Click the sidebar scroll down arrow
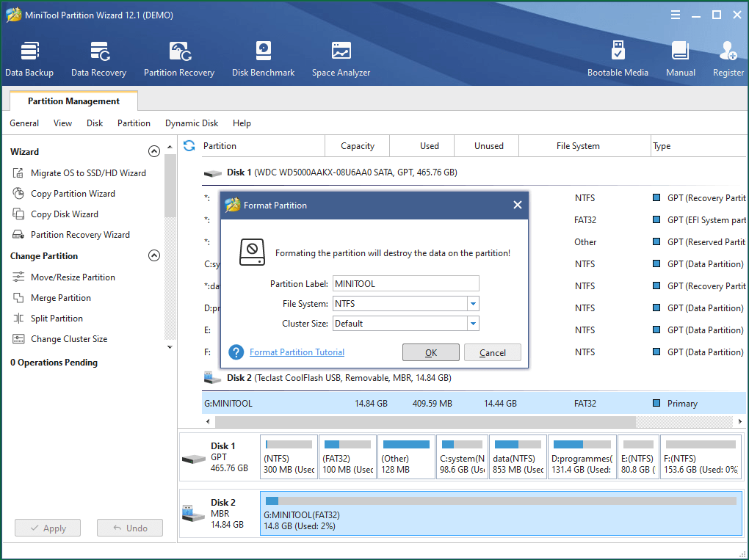The height and width of the screenshot is (560, 749). click(x=170, y=347)
